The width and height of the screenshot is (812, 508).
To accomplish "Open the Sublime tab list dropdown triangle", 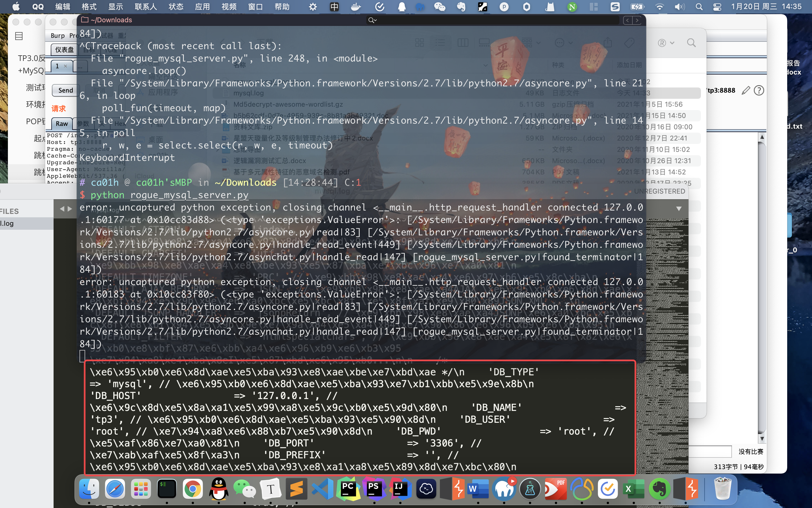I will click(x=679, y=209).
